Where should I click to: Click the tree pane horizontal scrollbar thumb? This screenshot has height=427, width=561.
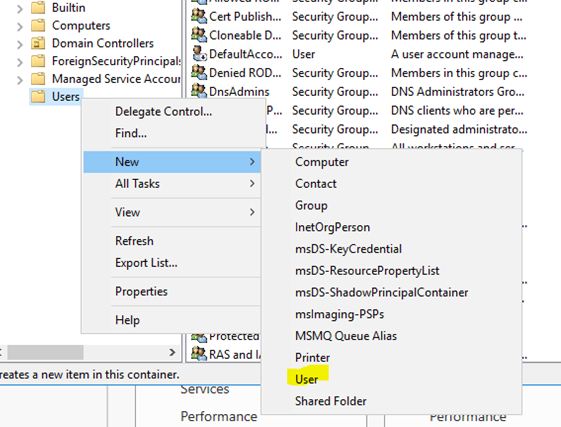pos(45,353)
